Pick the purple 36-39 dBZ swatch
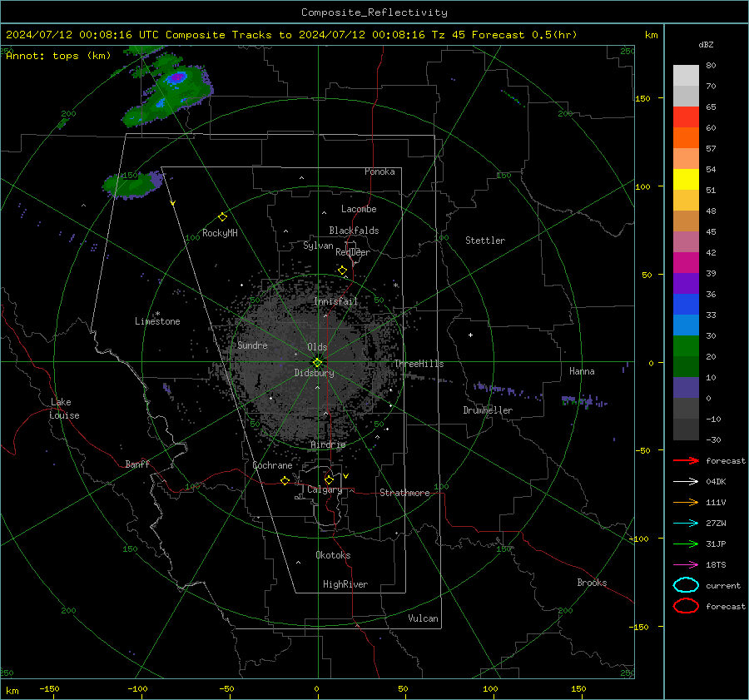This screenshot has width=749, height=700. (686, 284)
